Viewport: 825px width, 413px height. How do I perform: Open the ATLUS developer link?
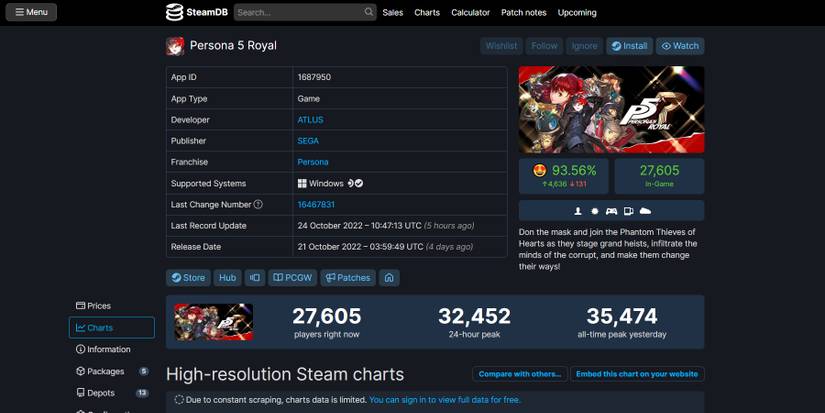pyautogui.click(x=310, y=120)
